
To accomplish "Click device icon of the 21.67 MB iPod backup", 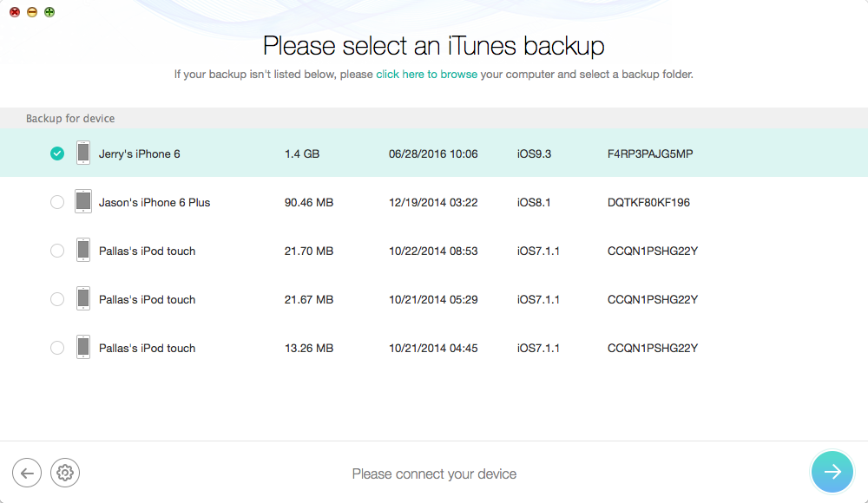I will [83, 299].
